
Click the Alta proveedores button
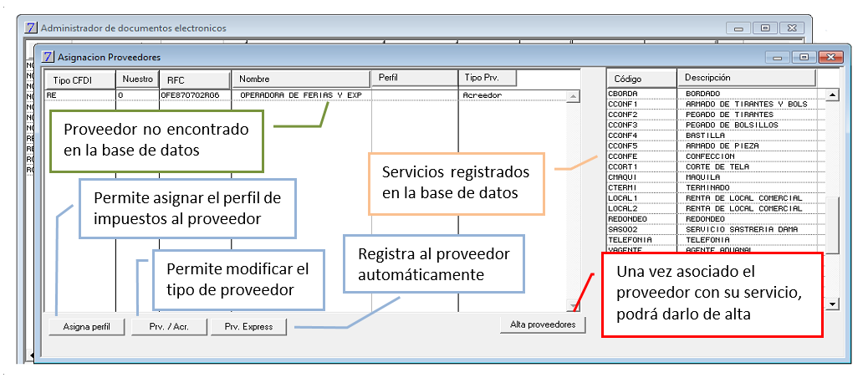pos(543,324)
